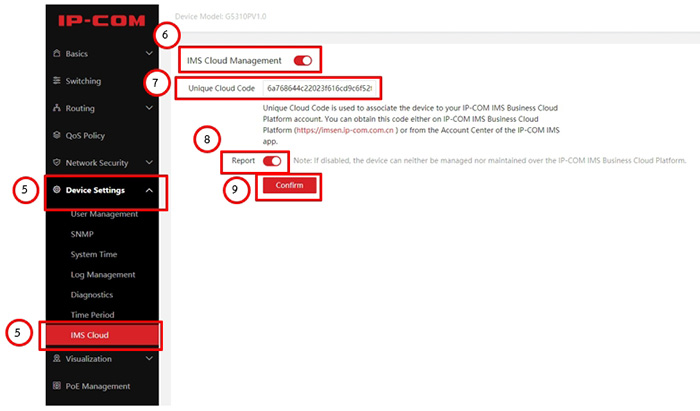Open the Network Security menu

(102, 162)
